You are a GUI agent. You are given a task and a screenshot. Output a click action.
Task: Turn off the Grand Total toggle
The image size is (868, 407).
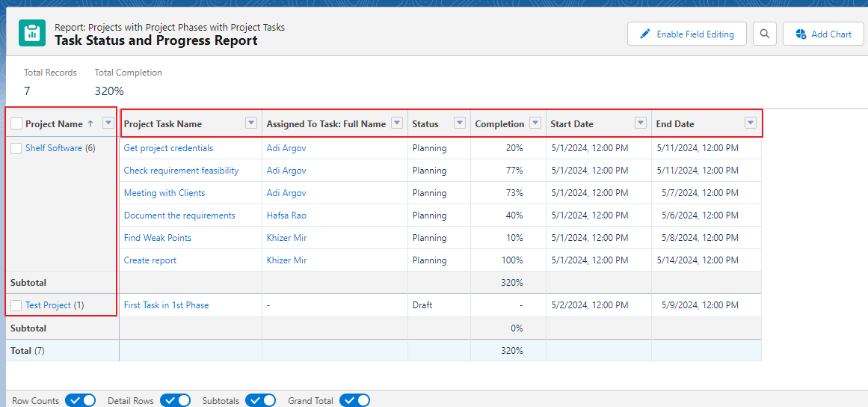354,400
